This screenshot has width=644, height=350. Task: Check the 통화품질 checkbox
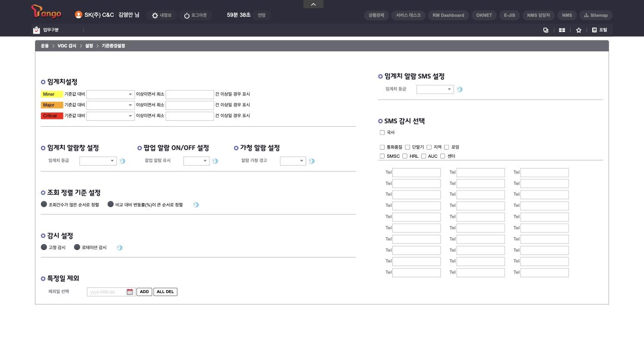coord(382,147)
